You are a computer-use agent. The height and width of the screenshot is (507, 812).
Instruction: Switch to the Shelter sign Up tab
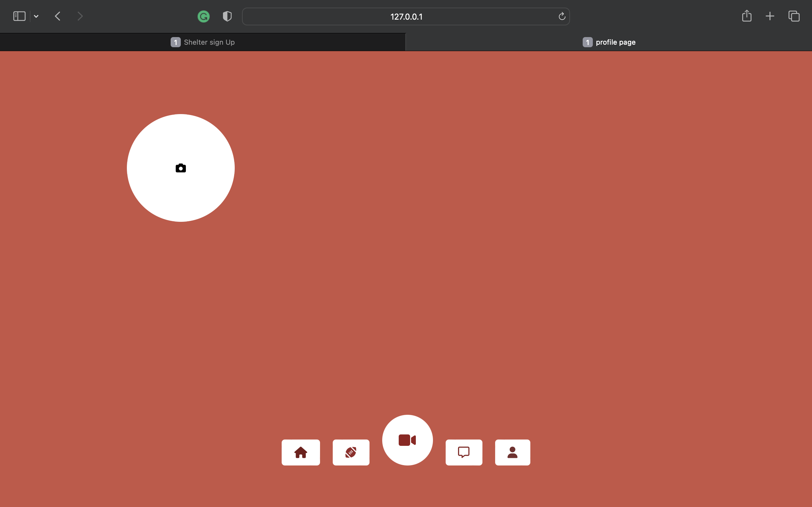(203, 42)
